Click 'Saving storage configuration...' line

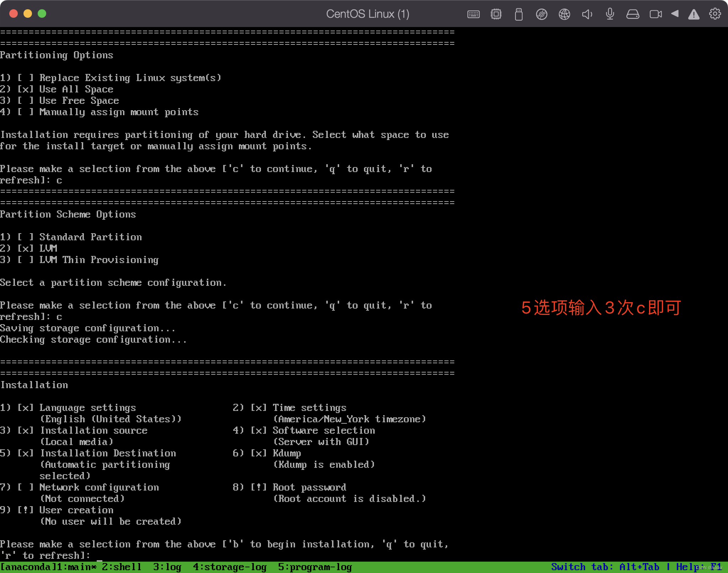[x=87, y=328]
